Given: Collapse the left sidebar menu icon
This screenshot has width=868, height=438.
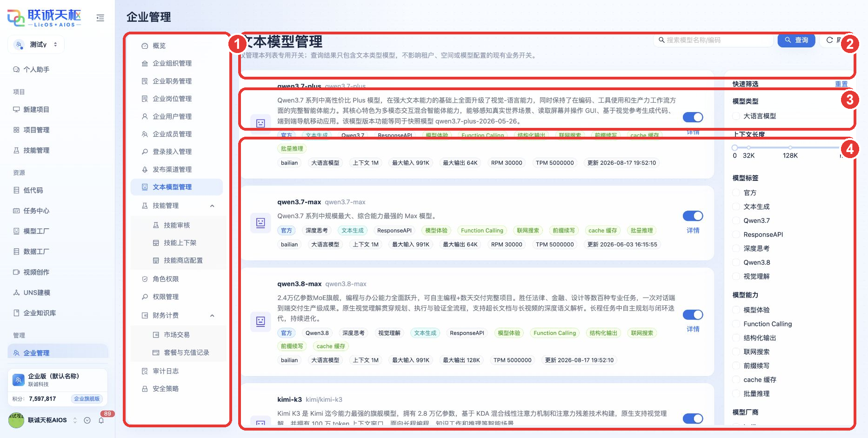Looking at the screenshot, I should [x=100, y=18].
